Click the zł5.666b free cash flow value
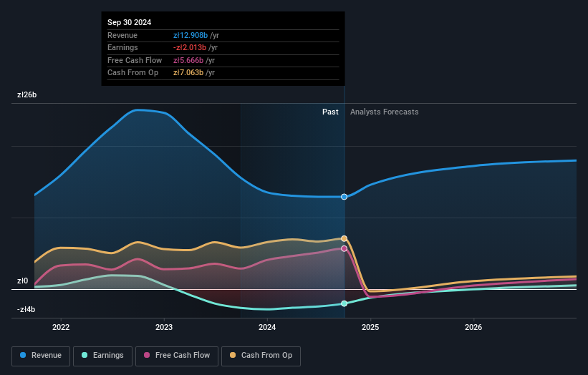 [x=188, y=60]
